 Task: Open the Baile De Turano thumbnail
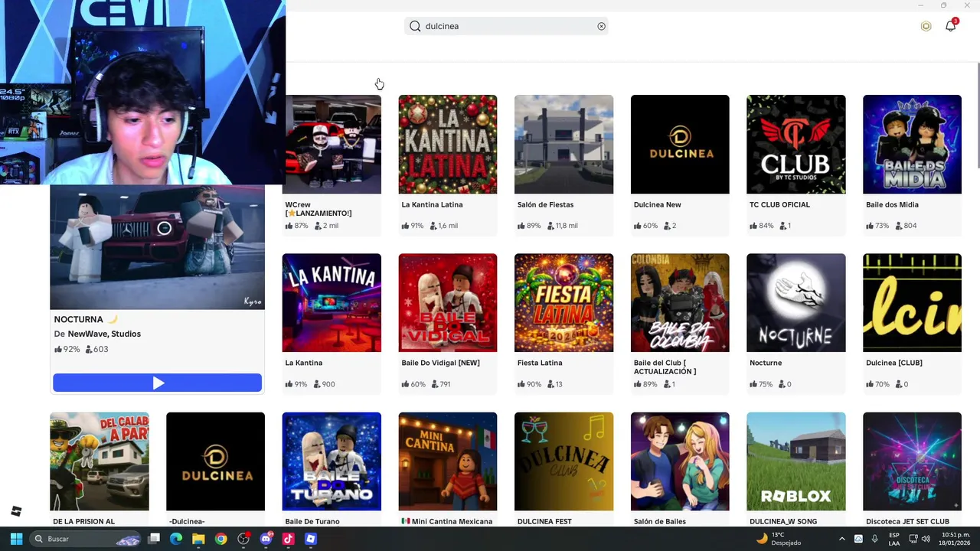332,461
